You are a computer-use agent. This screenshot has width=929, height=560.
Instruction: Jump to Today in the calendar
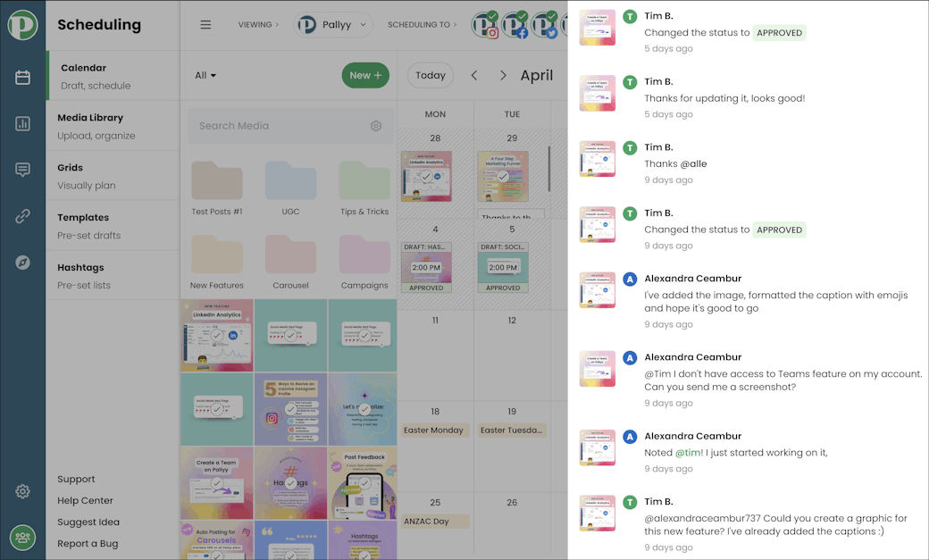pos(431,75)
